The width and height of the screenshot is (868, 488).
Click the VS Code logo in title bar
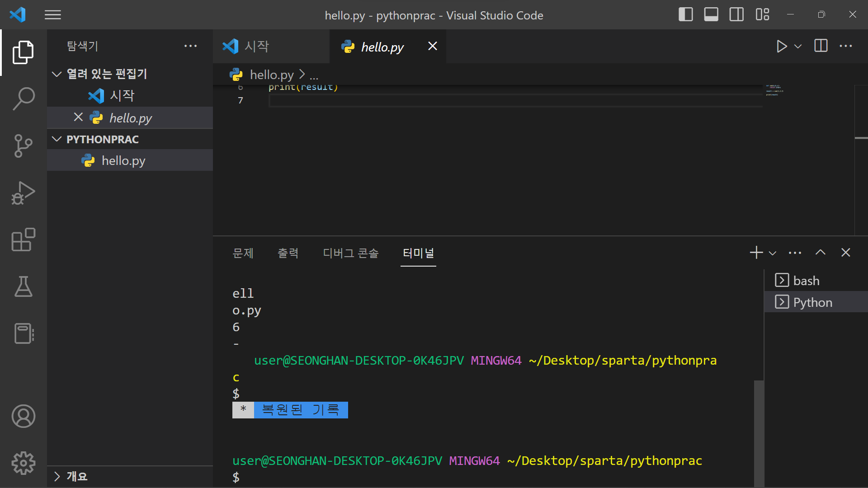18,15
